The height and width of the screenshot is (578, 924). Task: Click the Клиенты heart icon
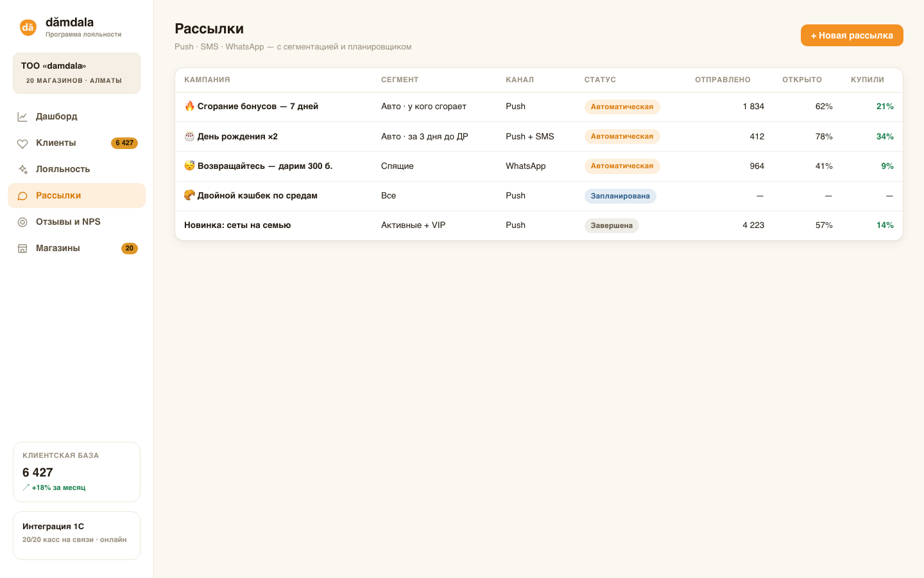click(x=22, y=143)
